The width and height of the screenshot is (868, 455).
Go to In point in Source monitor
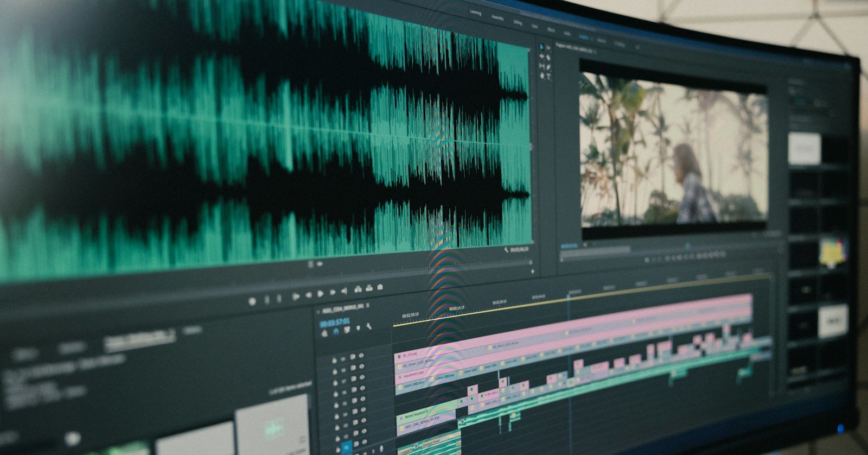click(296, 296)
